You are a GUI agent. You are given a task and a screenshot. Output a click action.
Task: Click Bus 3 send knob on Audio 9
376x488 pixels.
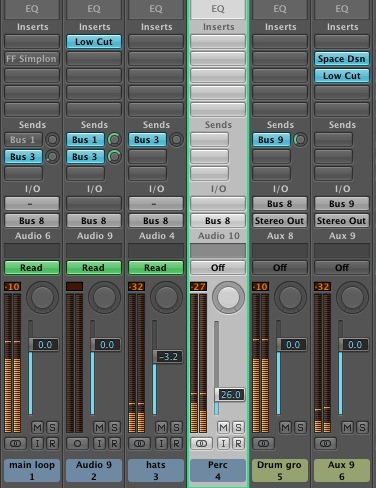114,156
